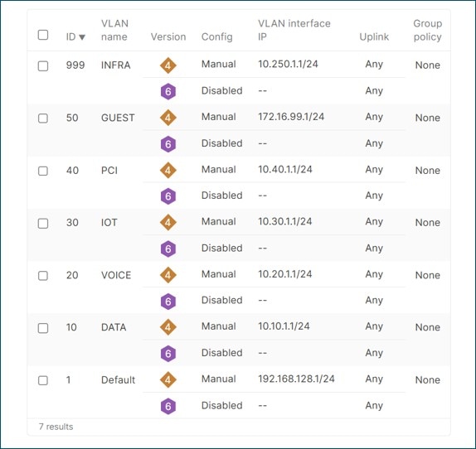This screenshot has height=449, width=476.
Task: Click VLAN ID 20
Action: point(72,275)
